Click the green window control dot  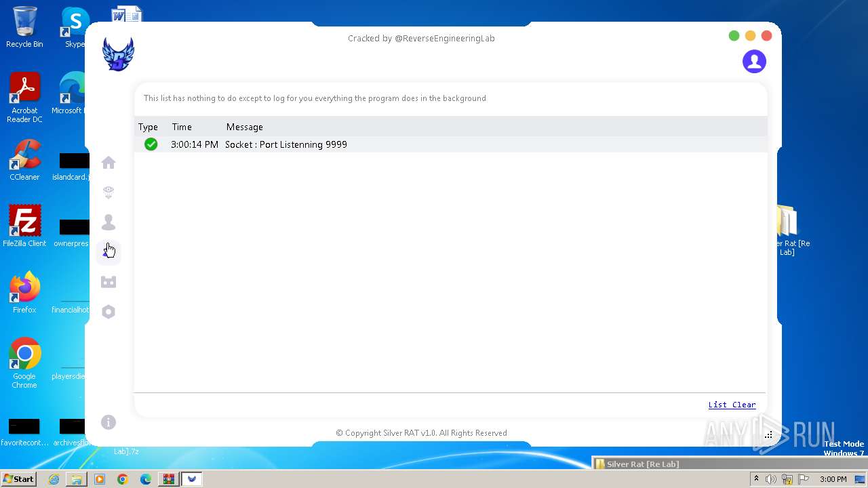(734, 36)
